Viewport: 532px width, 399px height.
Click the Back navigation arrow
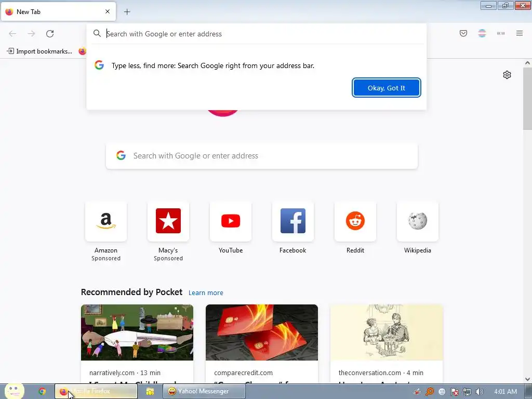pos(12,34)
